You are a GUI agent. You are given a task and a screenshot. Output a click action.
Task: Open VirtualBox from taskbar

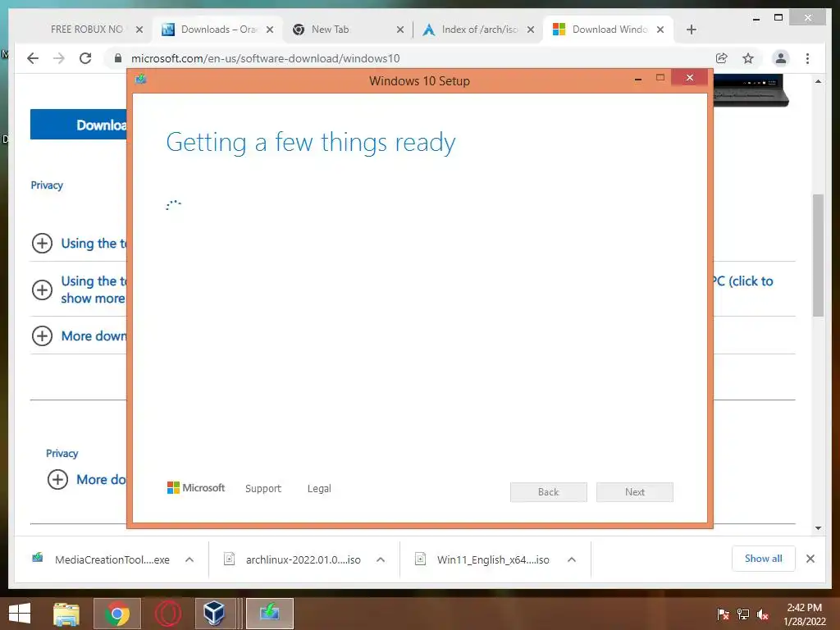[x=214, y=614]
